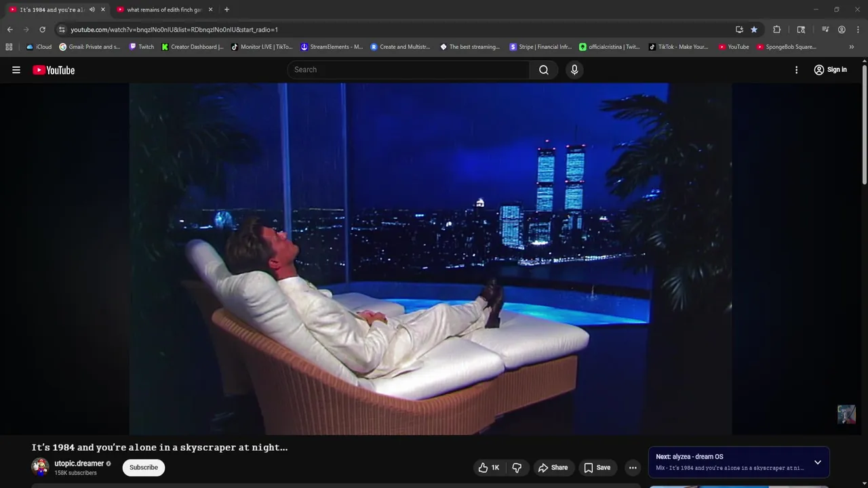Open the iCloud bookmark
This screenshot has width=868, height=488.
39,47
